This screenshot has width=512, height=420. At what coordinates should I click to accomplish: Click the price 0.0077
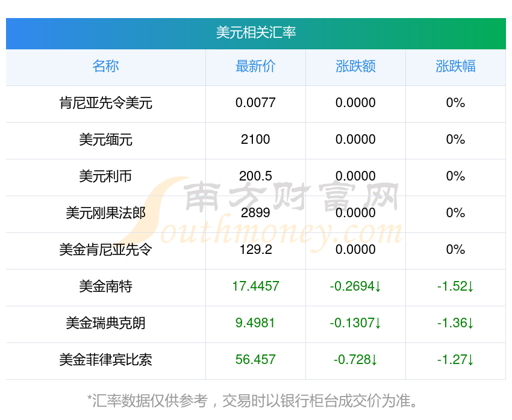255,103
